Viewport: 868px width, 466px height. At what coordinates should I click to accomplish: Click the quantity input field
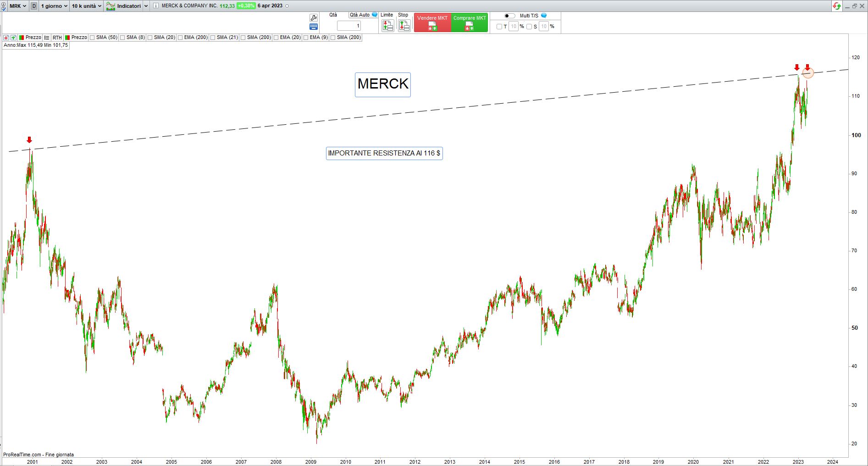pyautogui.click(x=349, y=26)
